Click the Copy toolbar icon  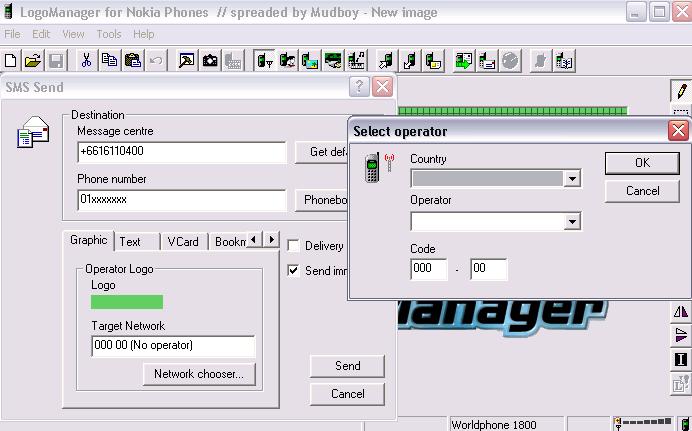(x=109, y=60)
